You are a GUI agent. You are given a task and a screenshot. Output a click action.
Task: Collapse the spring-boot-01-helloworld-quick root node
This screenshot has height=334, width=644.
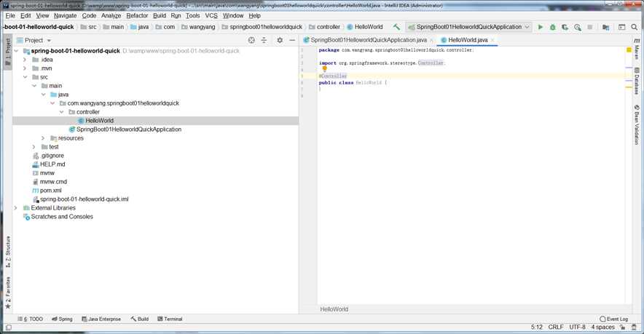pos(17,51)
